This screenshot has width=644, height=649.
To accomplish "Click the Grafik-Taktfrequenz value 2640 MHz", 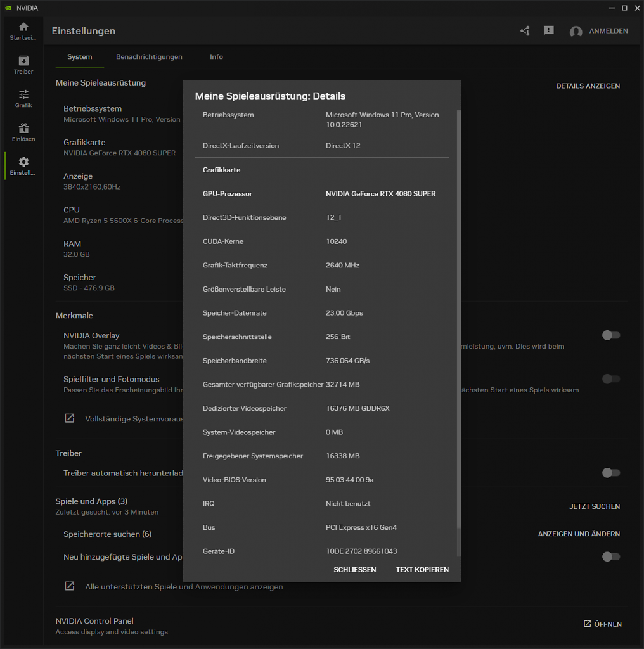I will (342, 266).
